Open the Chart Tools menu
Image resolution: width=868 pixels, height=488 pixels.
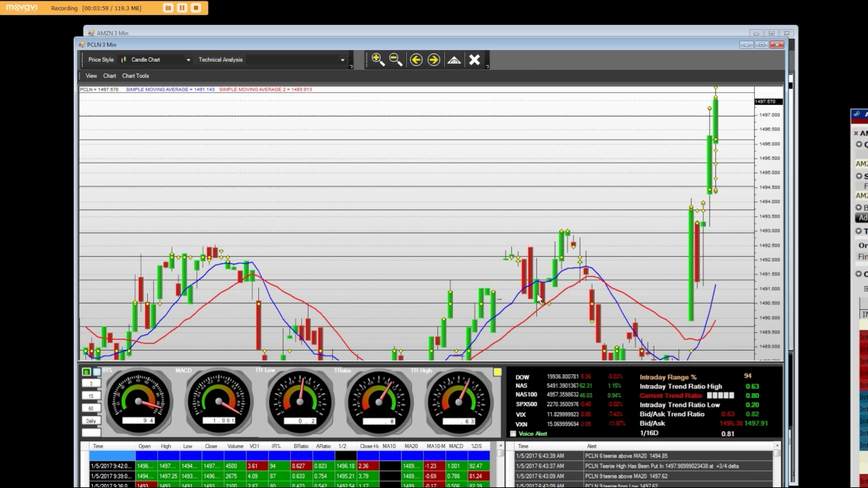coord(135,76)
